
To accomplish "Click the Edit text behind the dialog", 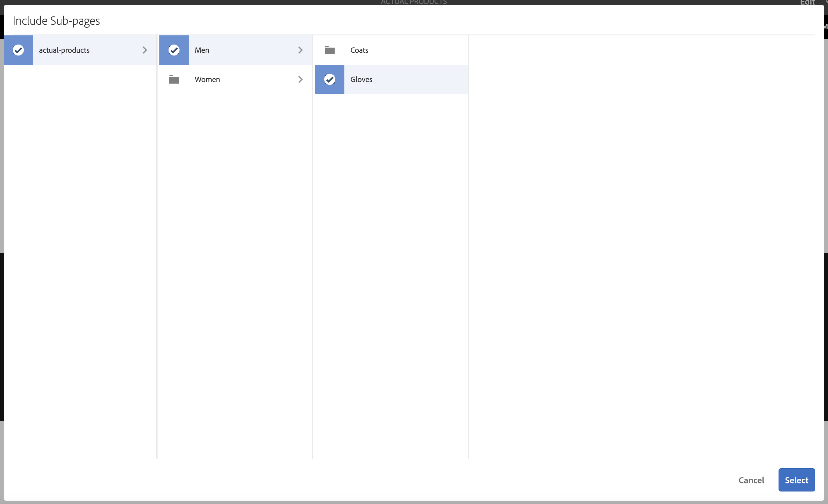I will pyautogui.click(x=807, y=2).
